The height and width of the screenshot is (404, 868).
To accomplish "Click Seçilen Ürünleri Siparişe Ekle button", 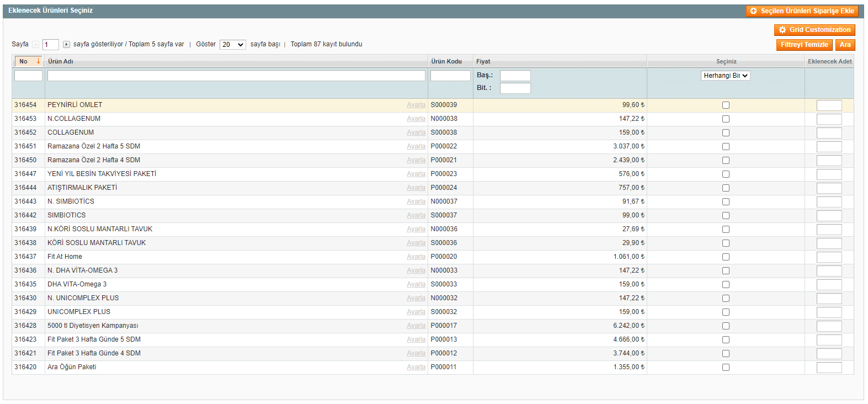I will [x=802, y=11].
